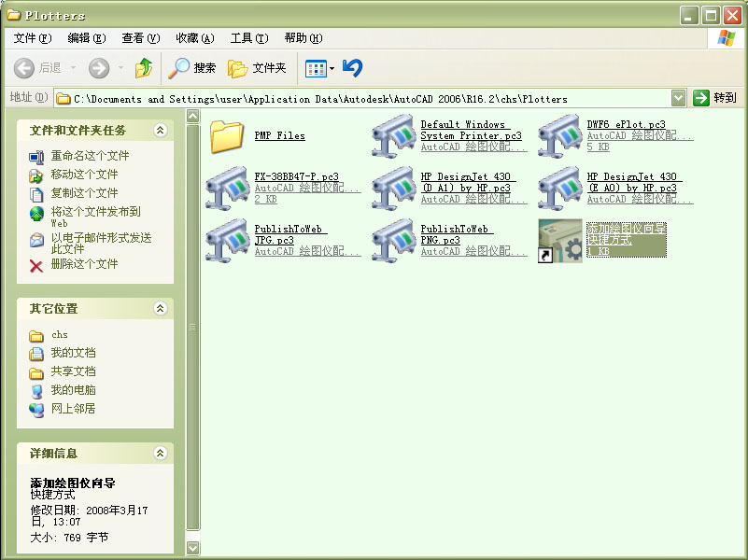The image size is (748, 560).
Task: Click the 删除这个文件 link
Action: [84, 264]
